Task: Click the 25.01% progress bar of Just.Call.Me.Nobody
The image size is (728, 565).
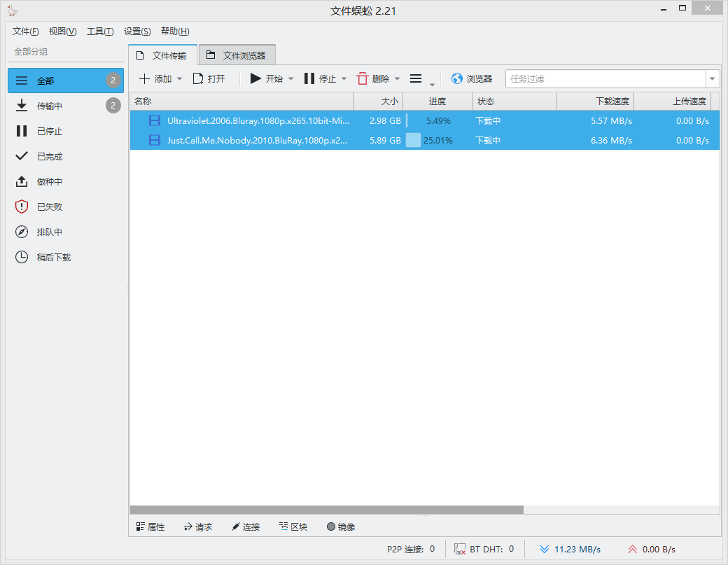Action: 437,140
